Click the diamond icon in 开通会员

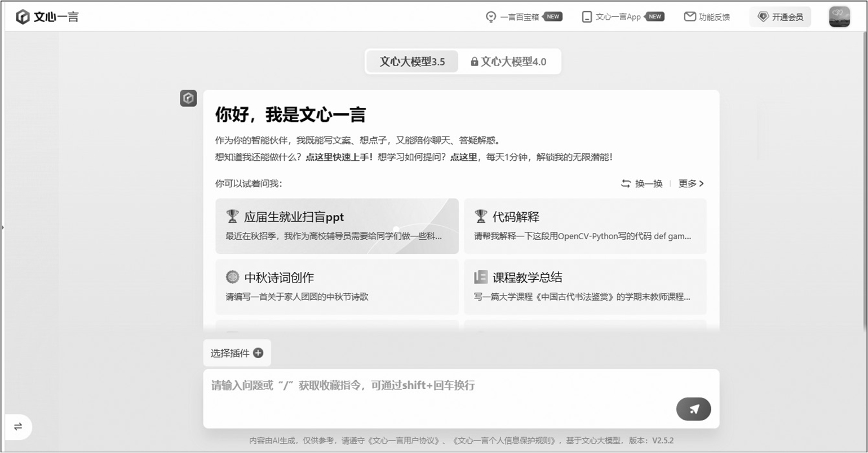763,17
